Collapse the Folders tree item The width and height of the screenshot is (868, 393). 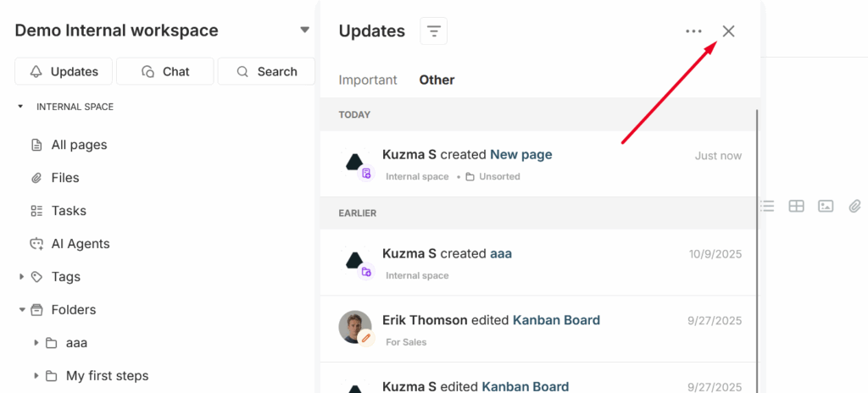coord(22,310)
